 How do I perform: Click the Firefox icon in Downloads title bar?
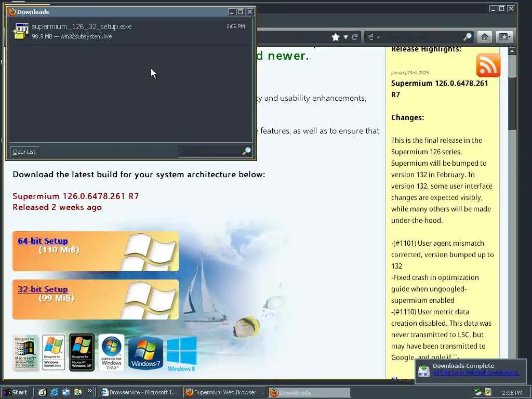12,11
